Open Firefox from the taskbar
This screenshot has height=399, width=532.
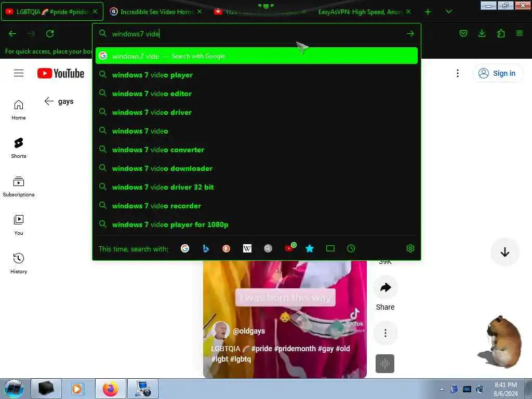[x=111, y=389]
